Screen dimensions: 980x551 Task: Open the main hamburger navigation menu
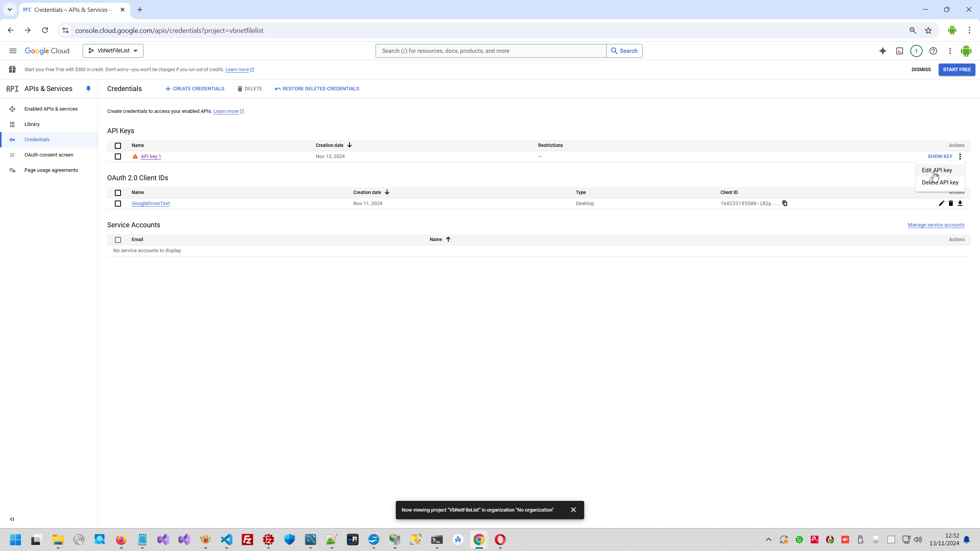(x=13, y=51)
